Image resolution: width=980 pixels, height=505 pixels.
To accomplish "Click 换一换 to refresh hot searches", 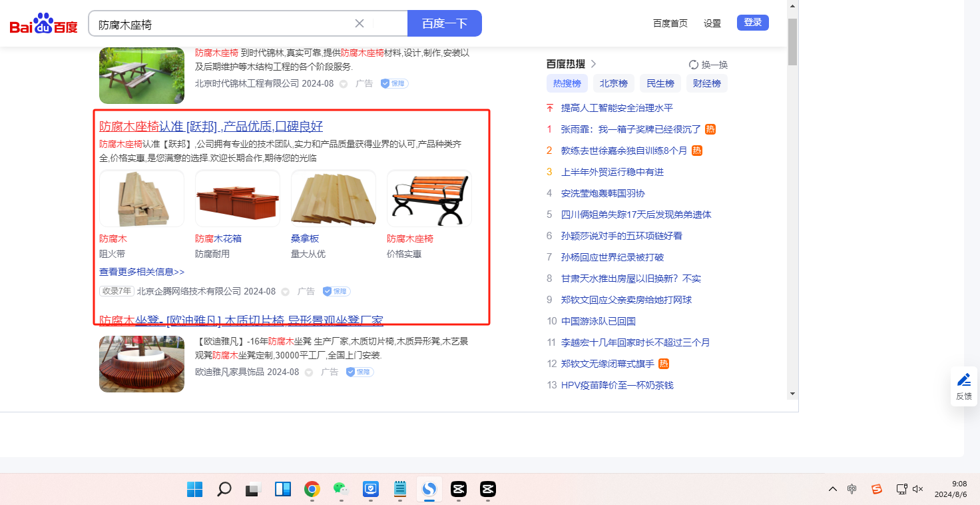I will pos(714,65).
